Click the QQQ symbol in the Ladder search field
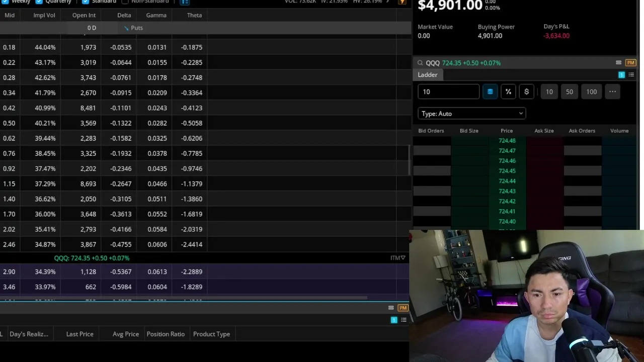The width and height of the screenshot is (644, 362). point(433,63)
